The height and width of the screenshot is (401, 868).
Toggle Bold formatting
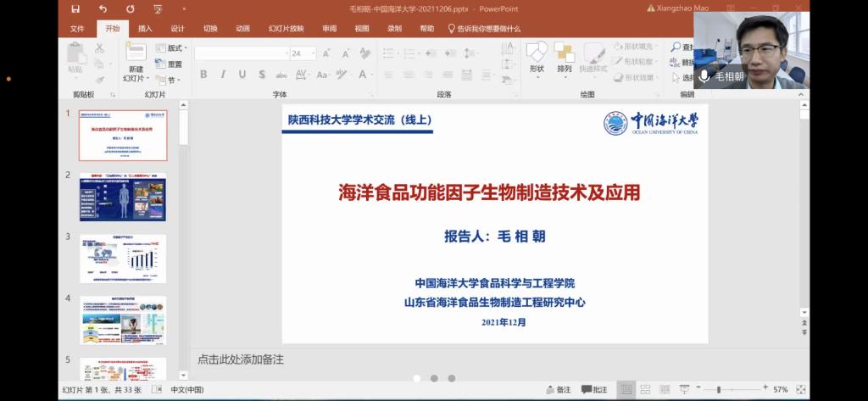pyautogui.click(x=203, y=75)
